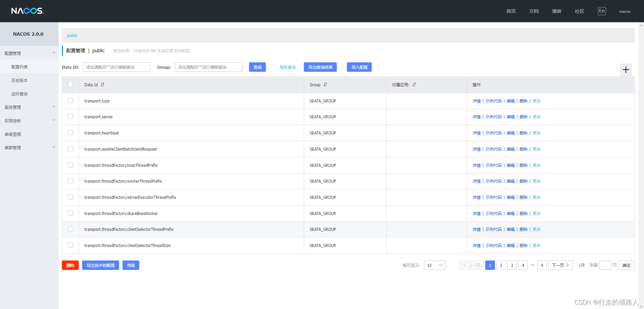The image size is (644, 309).
Task: Check the transport.enableClientBatchSendRequest row checkbox
Action: click(70, 149)
